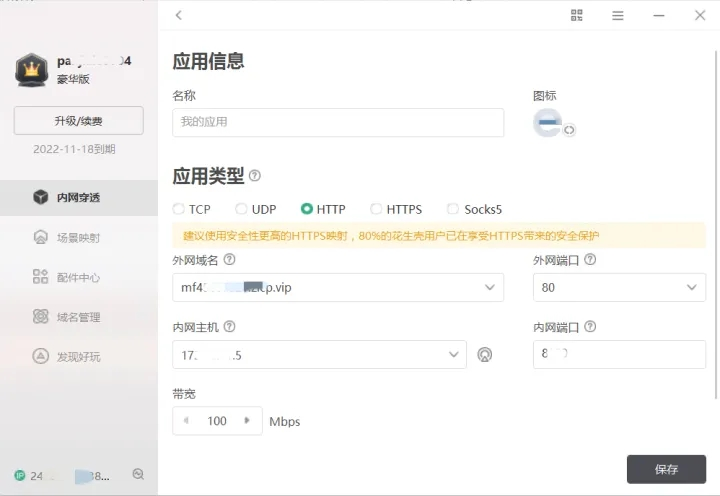720x496 pixels.
Task: Click the crown avatar icon
Action: click(32, 70)
